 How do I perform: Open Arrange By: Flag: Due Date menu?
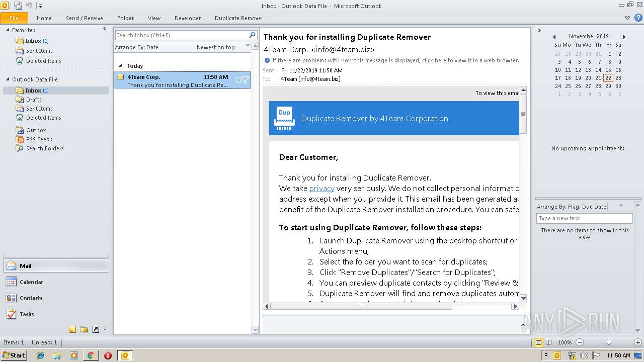[x=572, y=207]
